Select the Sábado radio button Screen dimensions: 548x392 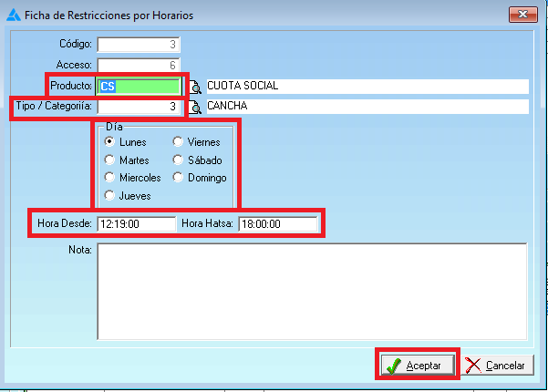pos(178,160)
